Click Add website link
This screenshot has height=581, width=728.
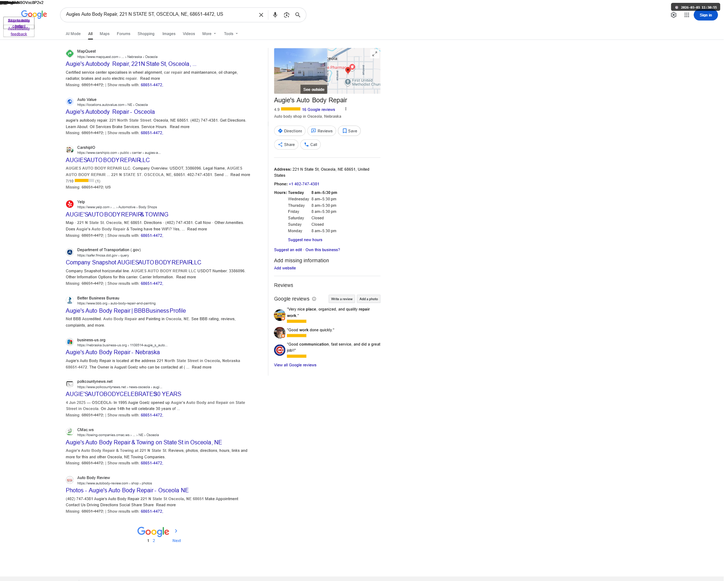click(285, 268)
